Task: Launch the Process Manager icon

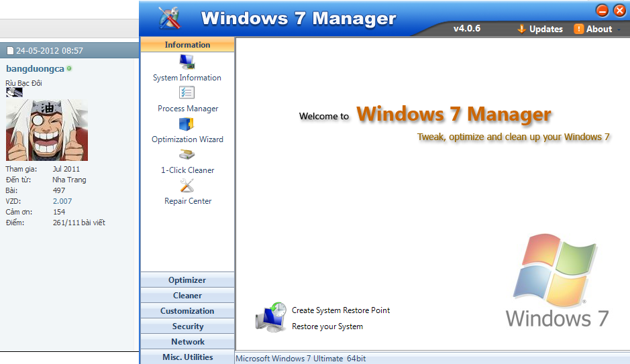Action: pos(187,93)
